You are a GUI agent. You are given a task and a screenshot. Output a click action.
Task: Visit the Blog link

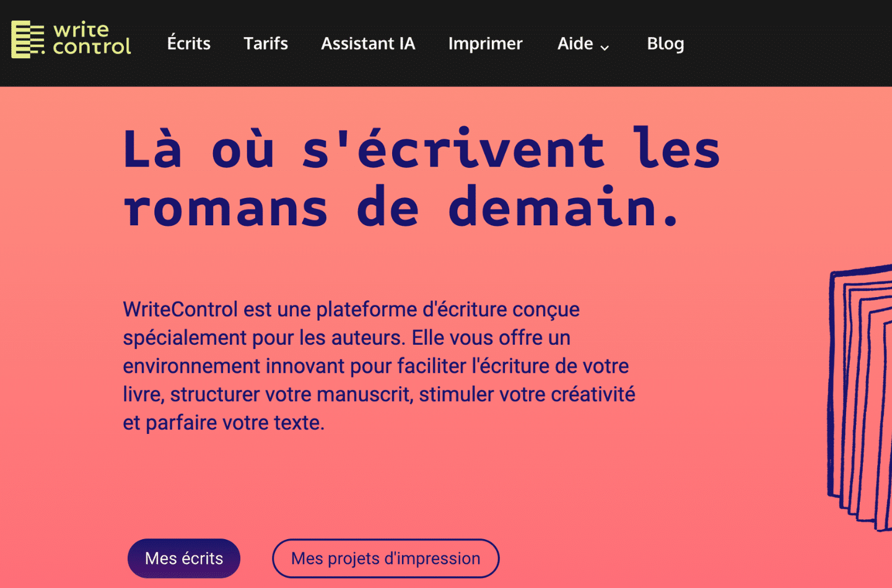click(x=665, y=43)
